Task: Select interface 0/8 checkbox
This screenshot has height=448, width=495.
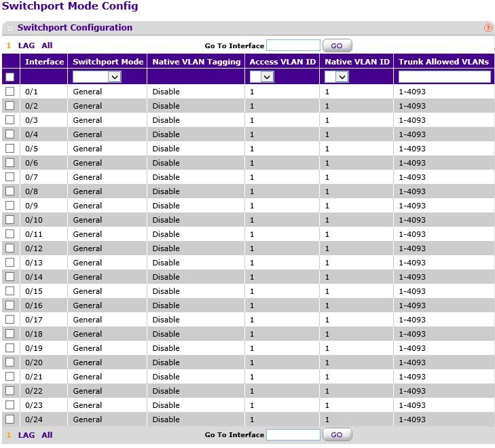Action: (x=10, y=191)
